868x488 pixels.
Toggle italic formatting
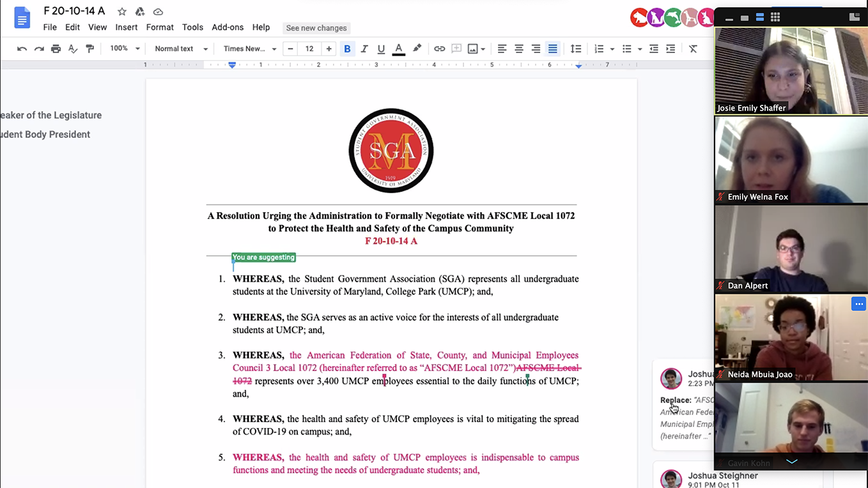click(x=364, y=49)
